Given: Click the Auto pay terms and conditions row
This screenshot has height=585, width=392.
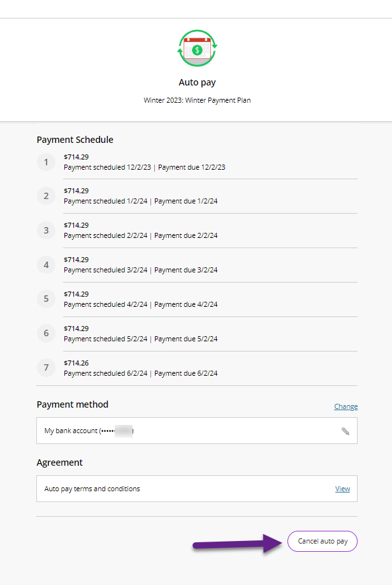Looking at the screenshot, I should click(x=197, y=489).
